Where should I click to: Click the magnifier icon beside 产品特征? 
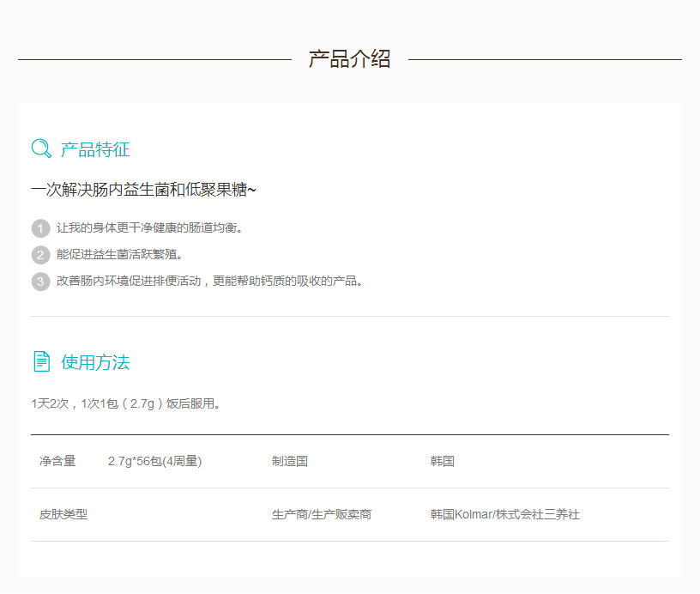coord(41,148)
